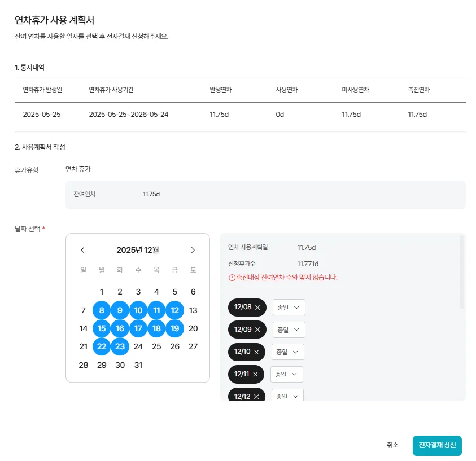This screenshot has height=461, width=476.
Task: Remove the 12/12 date chip with its X icon
Action: [x=257, y=396]
